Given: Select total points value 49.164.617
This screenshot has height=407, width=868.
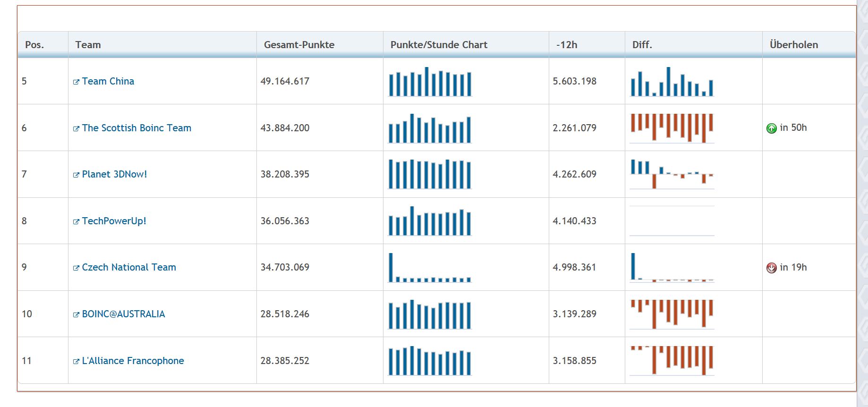Looking at the screenshot, I should click(285, 81).
